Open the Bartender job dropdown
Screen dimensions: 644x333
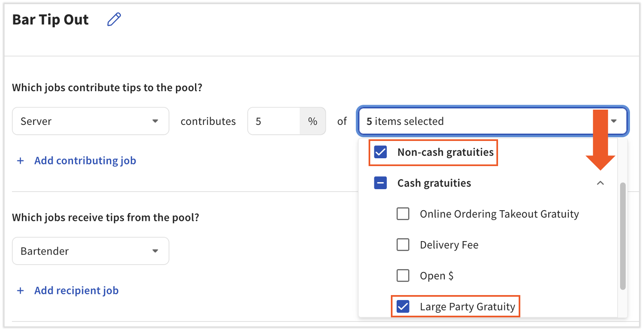(x=82, y=251)
